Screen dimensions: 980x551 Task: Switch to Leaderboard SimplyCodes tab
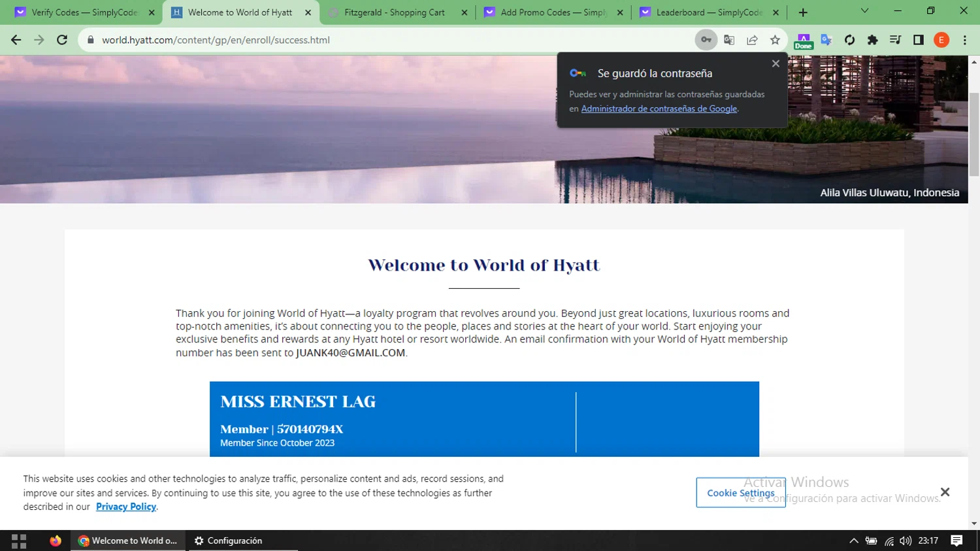710,12
